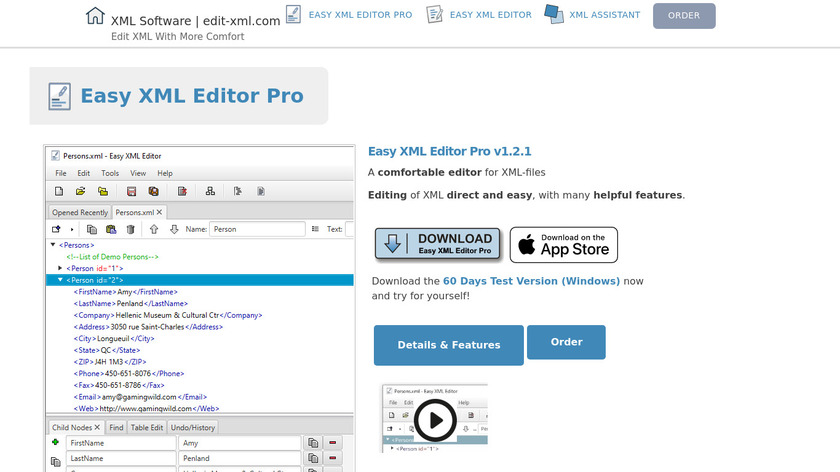
Task: Close the Persons.xml tab
Action: [159, 212]
